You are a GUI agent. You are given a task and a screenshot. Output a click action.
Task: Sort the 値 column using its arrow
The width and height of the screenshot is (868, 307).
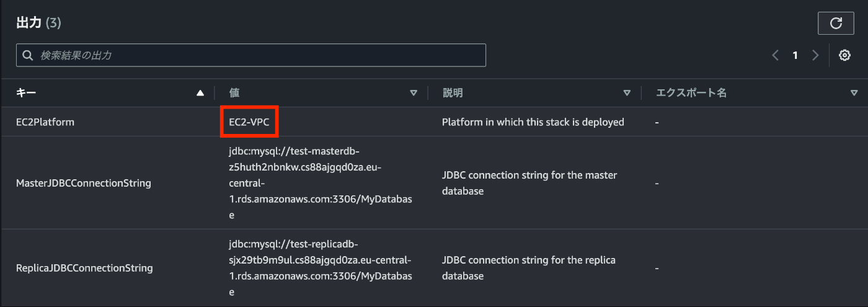pyautogui.click(x=414, y=93)
